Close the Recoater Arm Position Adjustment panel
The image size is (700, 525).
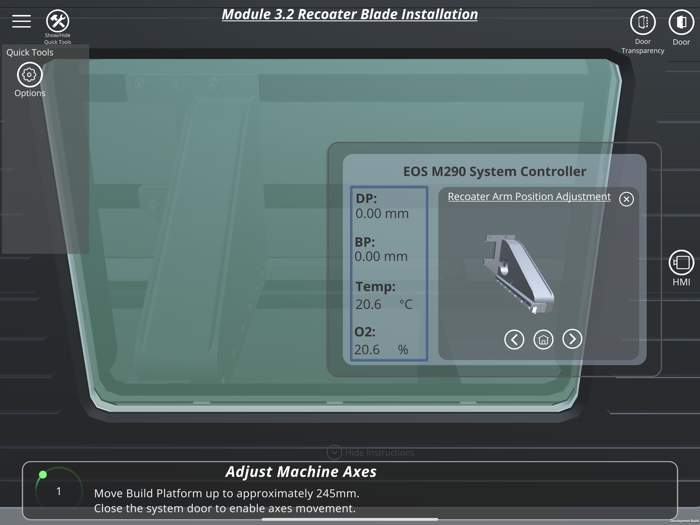pos(626,199)
